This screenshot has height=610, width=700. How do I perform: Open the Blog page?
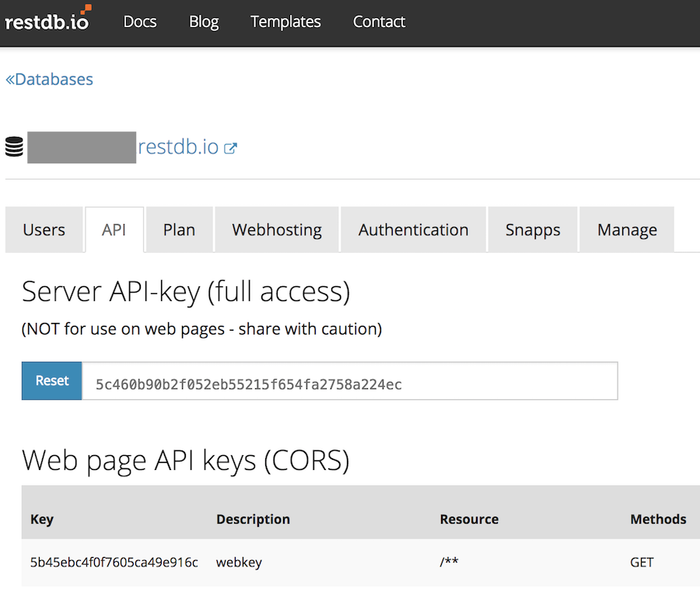point(204,22)
